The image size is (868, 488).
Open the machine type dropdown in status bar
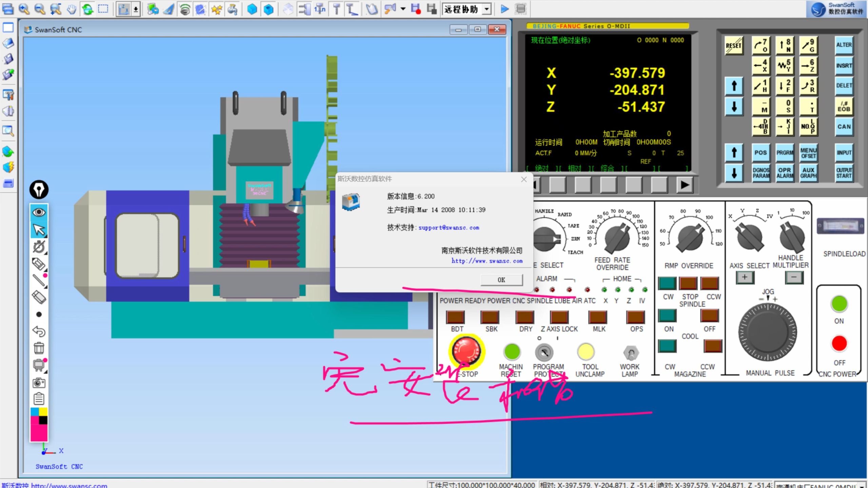click(862, 486)
